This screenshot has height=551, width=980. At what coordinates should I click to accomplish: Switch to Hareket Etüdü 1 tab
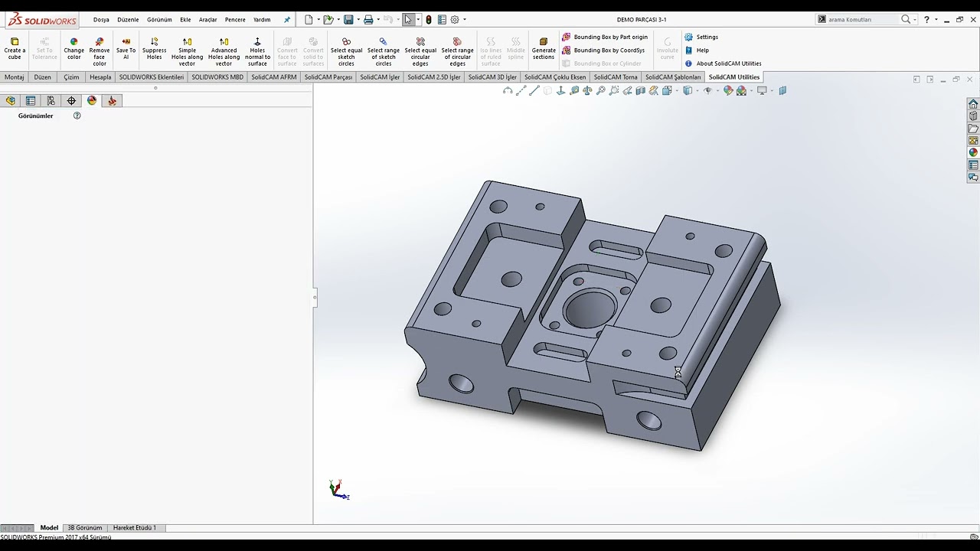[x=135, y=528]
